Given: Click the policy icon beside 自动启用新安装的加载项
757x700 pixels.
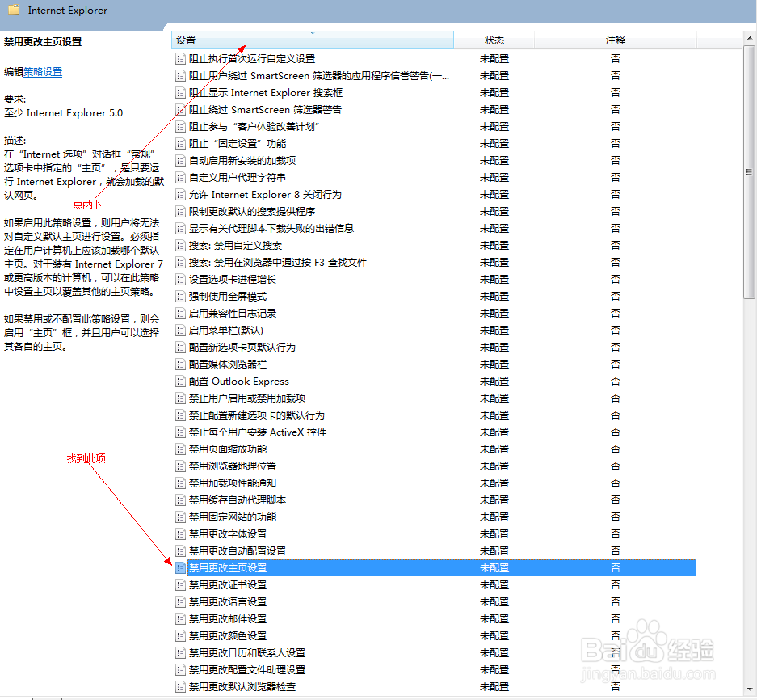Looking at the screenshot, I should (180, 161).
